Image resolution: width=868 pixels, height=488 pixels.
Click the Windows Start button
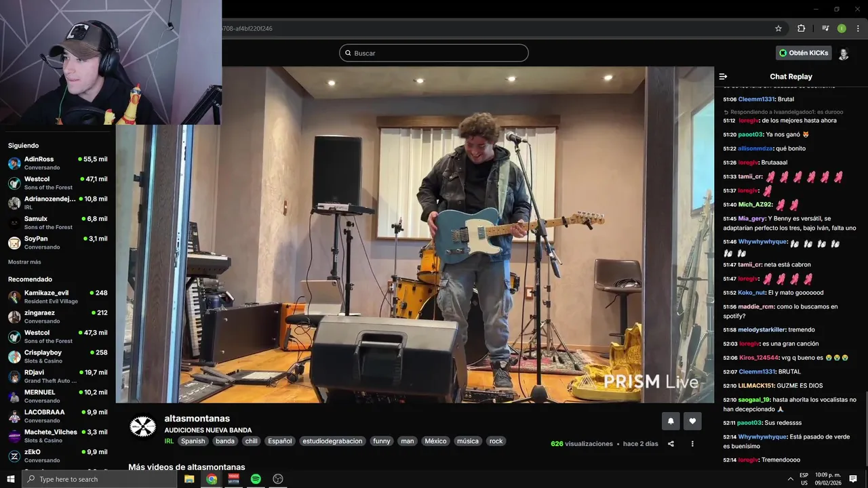11,479
